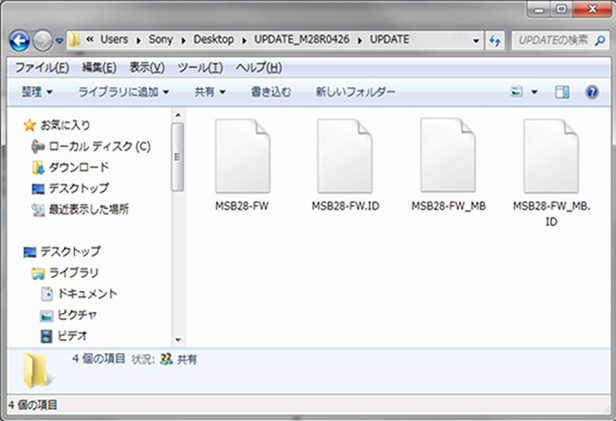Select ダウンロード in the navigation pane
Viewport: 616px width, 421px height.
point(78,167)
